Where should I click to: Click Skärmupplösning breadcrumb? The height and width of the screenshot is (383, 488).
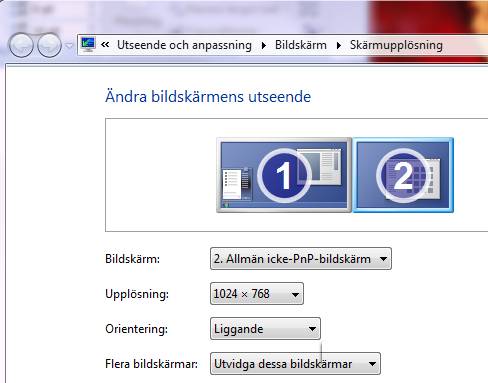396,45
